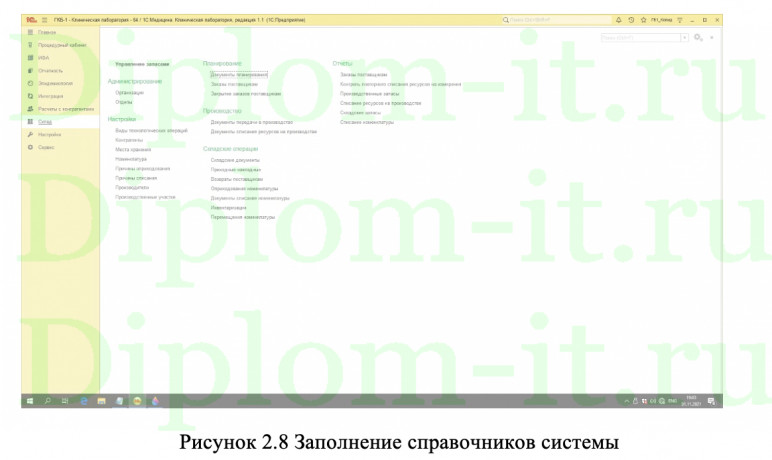This screenshot has height=460, width=772.
Task: Open Перемещение номенклатуры link
Action: [x=243, y=217]
